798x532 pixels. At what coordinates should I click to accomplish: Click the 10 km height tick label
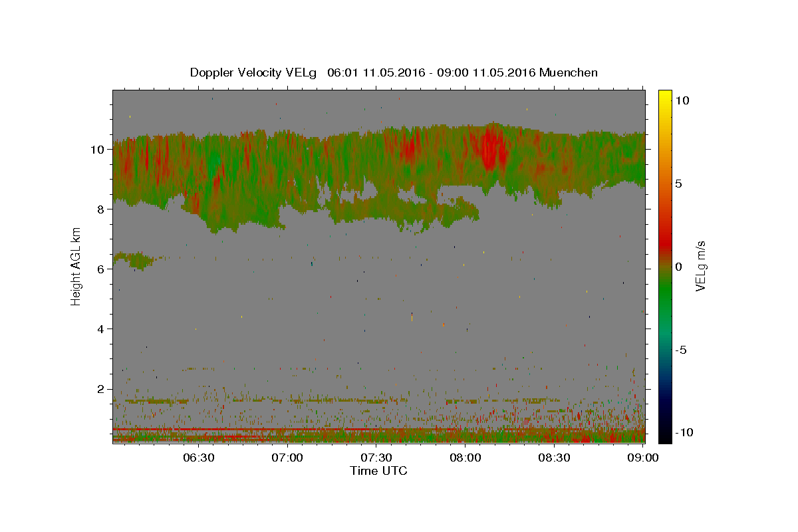[x=97, y=150]
